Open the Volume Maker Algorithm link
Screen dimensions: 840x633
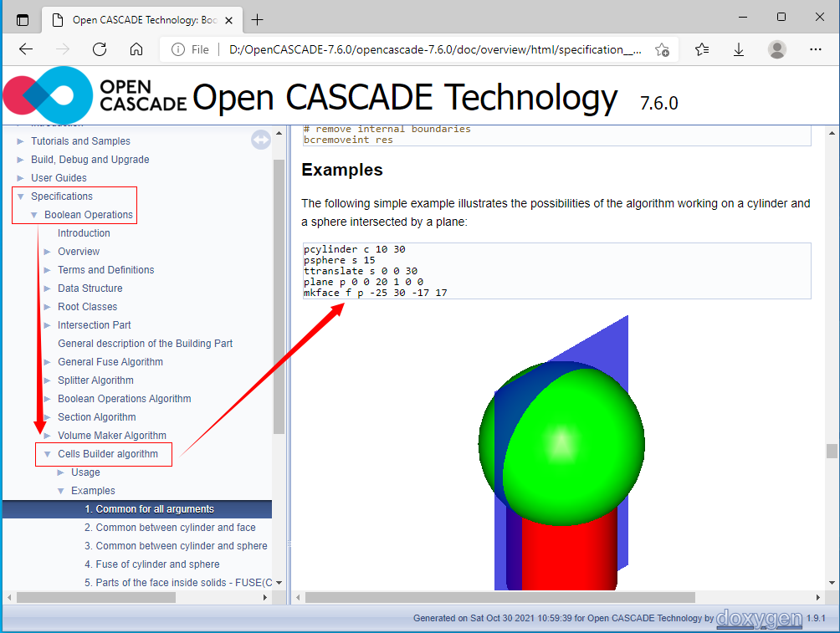(112, 436)
